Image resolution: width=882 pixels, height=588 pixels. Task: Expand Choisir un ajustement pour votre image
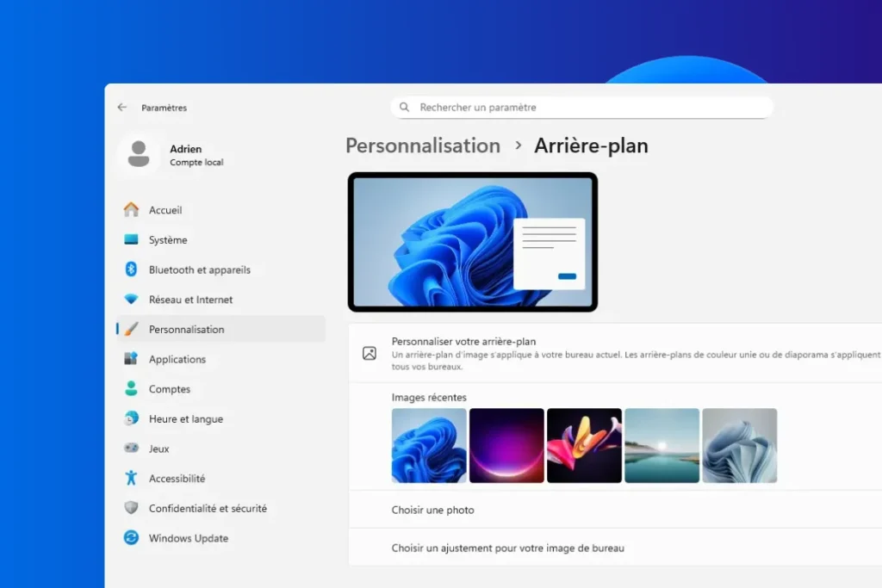[x=603, y=548]
